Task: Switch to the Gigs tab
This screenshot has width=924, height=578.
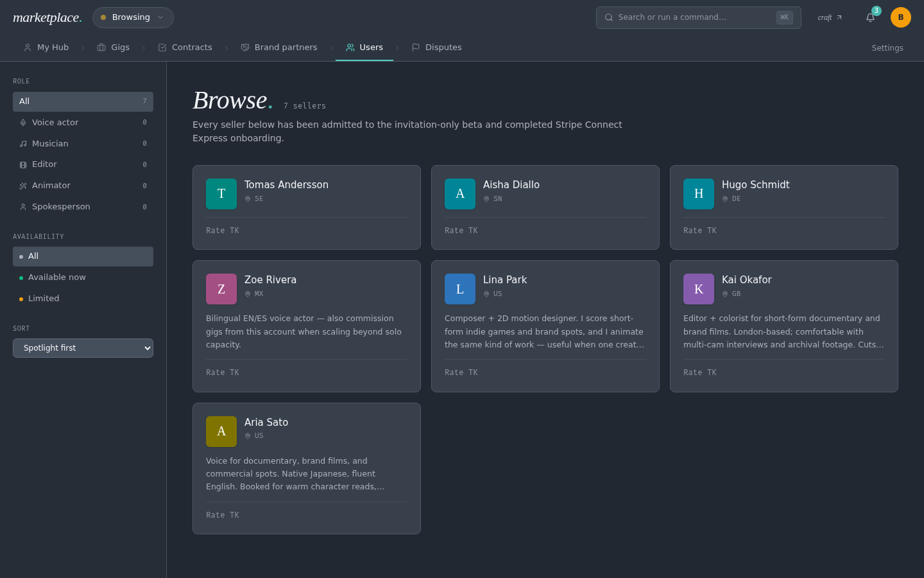Action: (114, 48)
